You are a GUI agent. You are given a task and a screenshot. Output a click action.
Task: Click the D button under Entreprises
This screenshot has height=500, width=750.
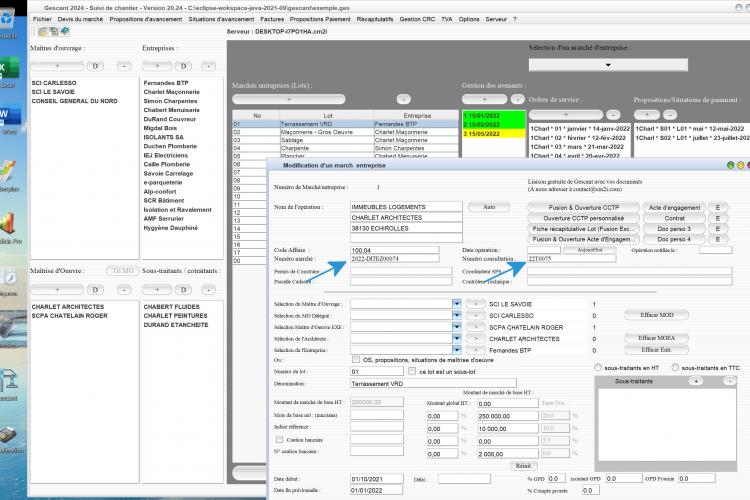183,66
